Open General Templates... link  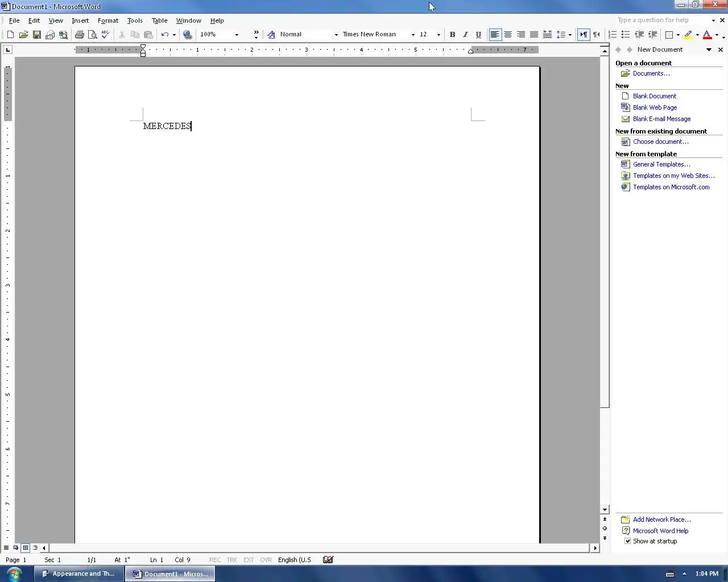click(661, 164)
